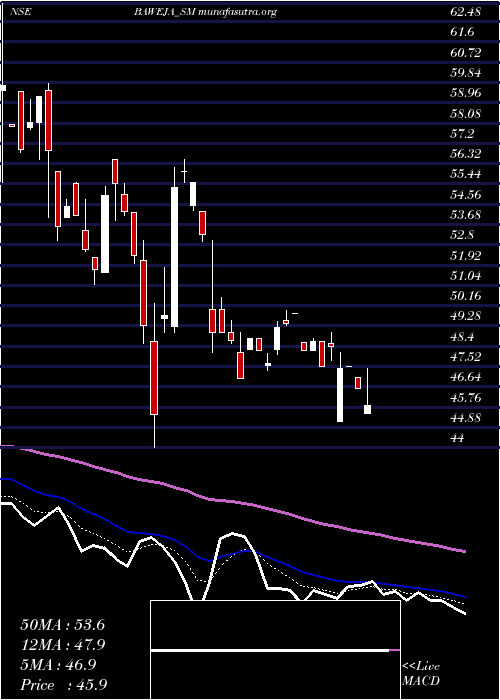Click the 55.44 price axis label

tap(465, 174)
